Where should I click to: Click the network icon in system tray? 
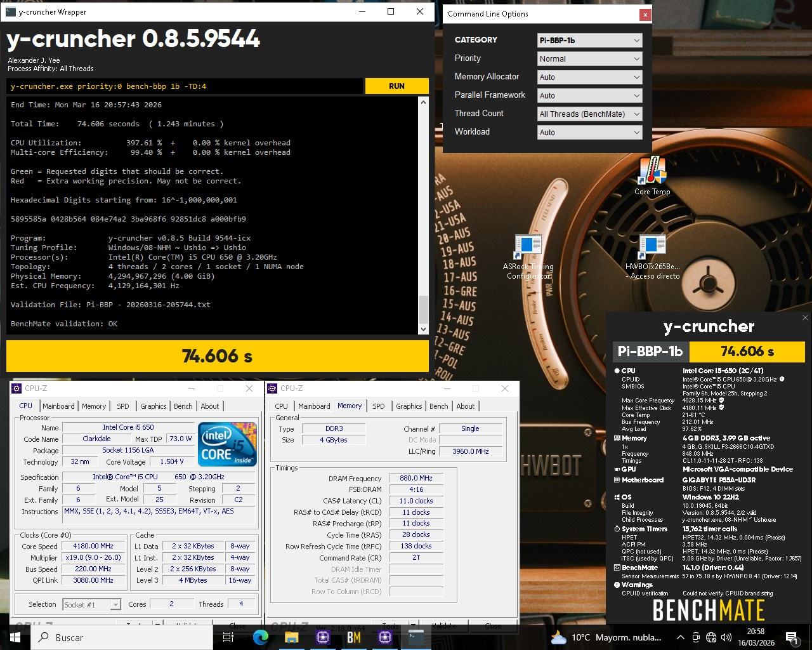tap(711, 637)
